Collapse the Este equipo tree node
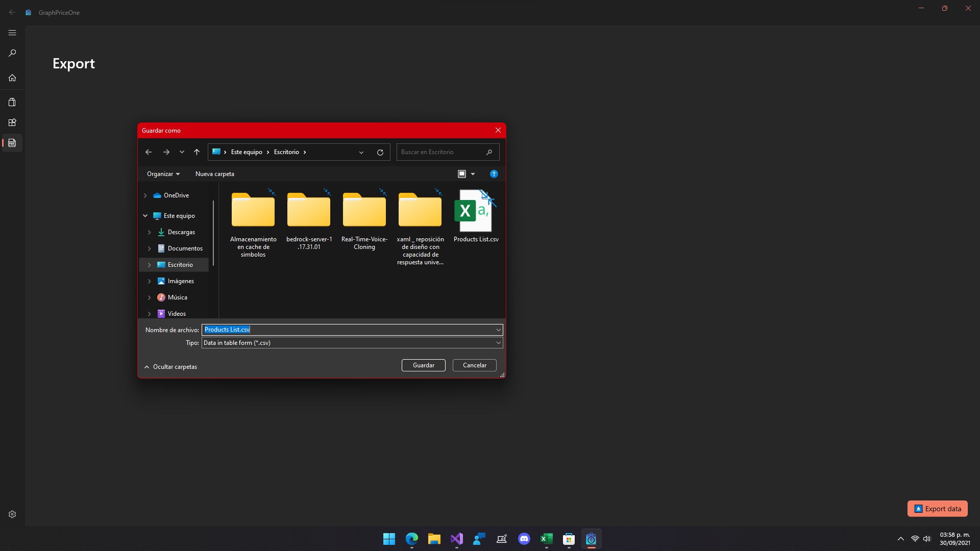Image resolution: width=980 pixels, height=551 pixels. coord(145,216)
